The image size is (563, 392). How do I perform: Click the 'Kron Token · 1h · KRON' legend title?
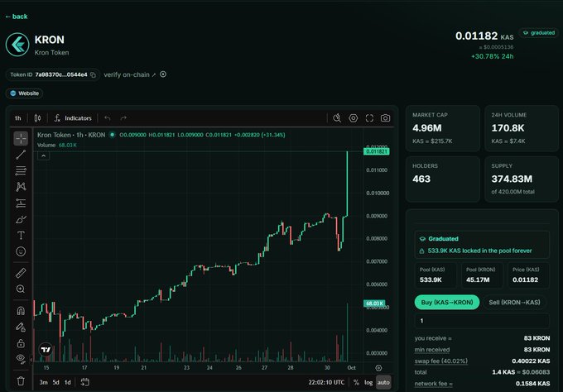pos(71,135)
